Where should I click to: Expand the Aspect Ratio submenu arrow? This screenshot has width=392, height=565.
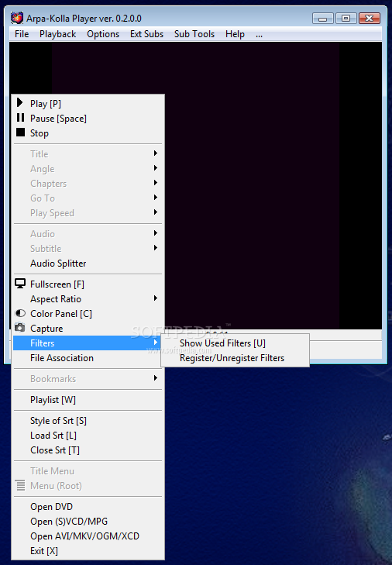coord(156,298)
